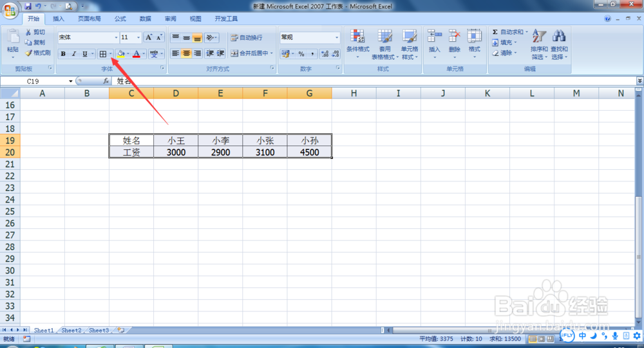Click Wrap Text (自动换行) button
This screenshot has width=644, height=348.
pos(247,38)
